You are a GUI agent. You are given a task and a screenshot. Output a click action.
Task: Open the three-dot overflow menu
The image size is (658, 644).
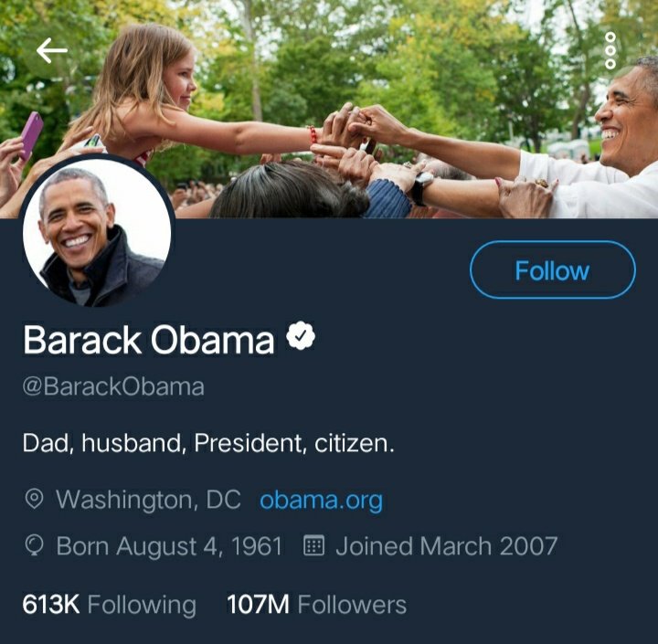click(610, 51)
